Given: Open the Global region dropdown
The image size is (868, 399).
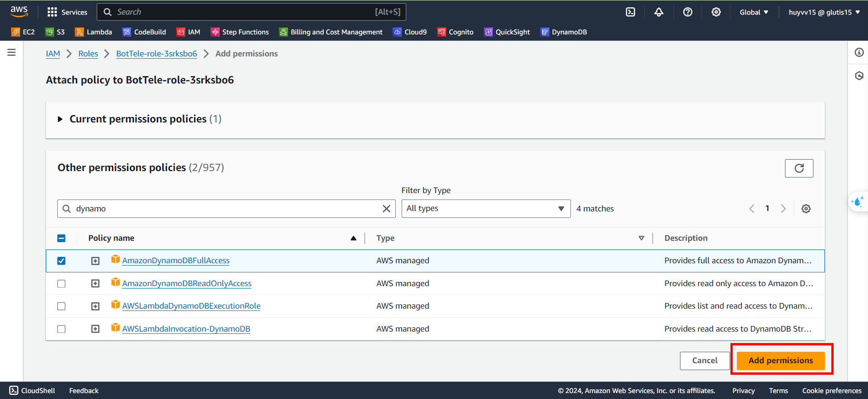Looking at the screenshot, I should [754, 12].
